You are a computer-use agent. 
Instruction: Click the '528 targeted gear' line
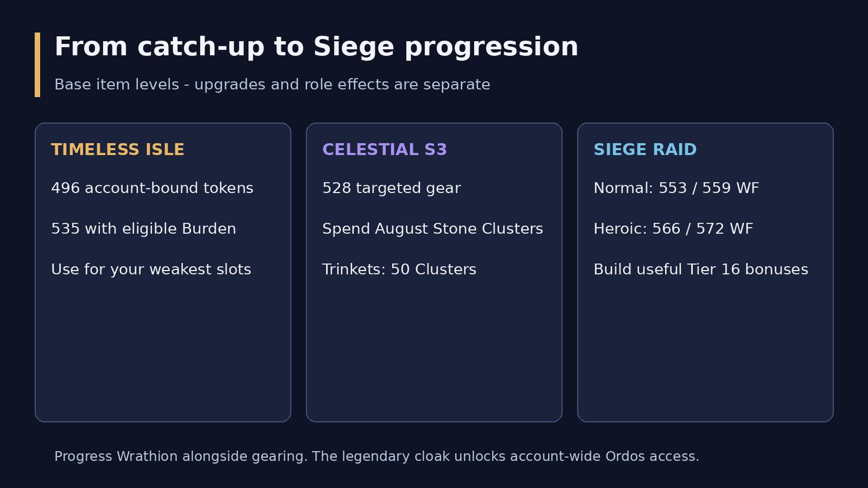391,189
